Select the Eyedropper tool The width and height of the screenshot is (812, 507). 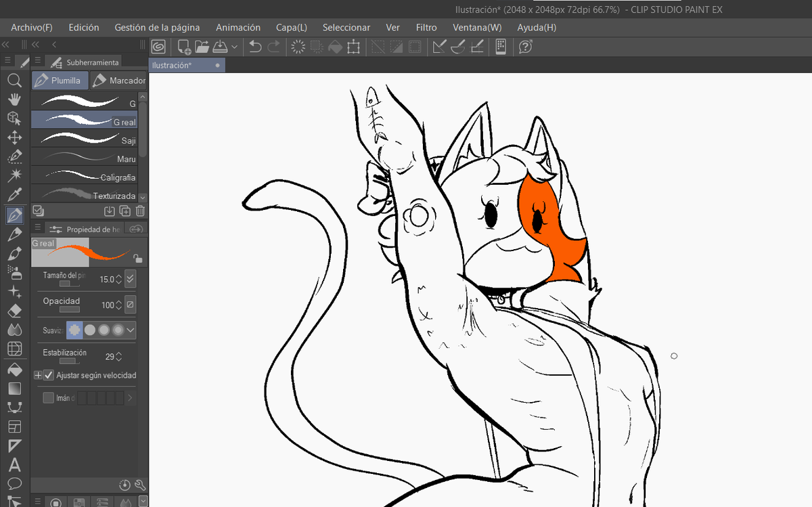tap(14, 196)
